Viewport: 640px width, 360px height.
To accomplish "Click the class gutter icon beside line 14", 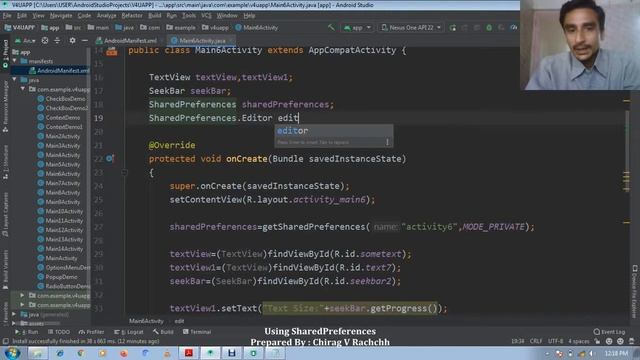I will tap(111, 51).
